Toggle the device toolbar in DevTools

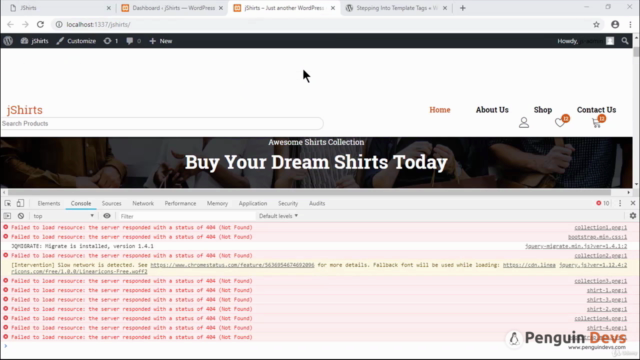pos(20,203)
